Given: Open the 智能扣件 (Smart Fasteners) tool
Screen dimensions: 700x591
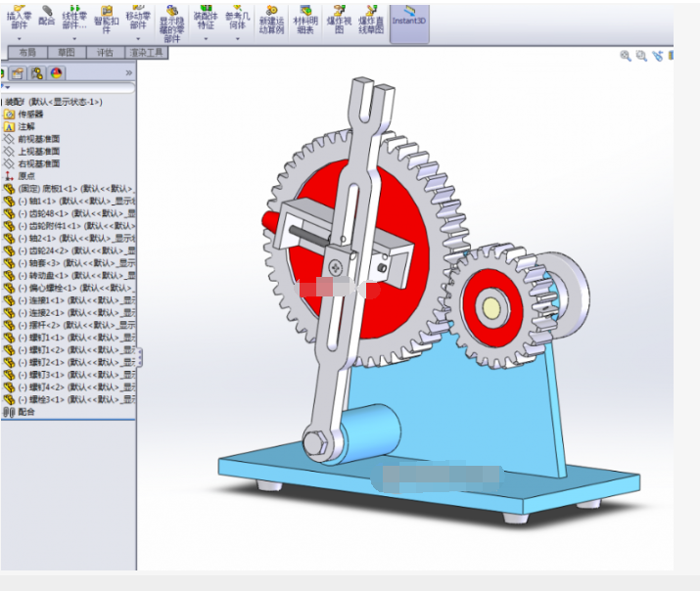Looking at the screenshot, I should (107, 21).
